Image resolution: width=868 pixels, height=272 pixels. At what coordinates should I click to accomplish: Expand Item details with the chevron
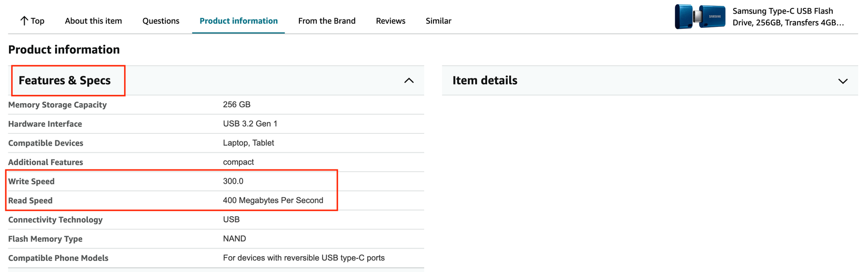843,81
